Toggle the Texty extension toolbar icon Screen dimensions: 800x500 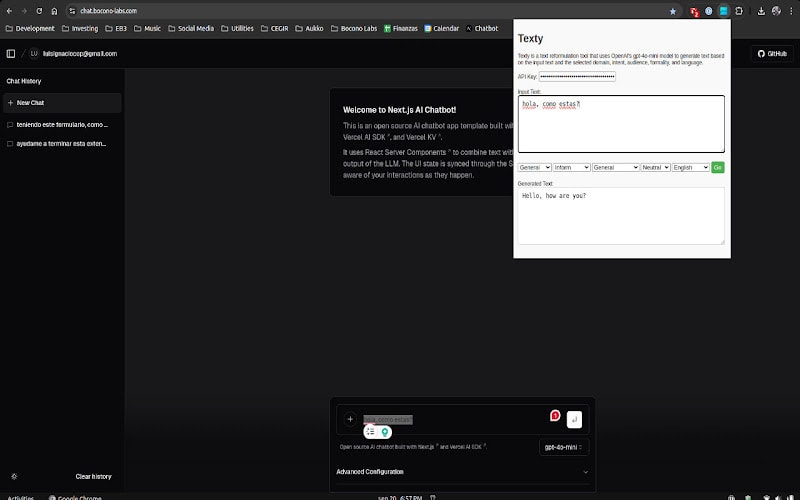pyautogui.click(x=723, y=11)
